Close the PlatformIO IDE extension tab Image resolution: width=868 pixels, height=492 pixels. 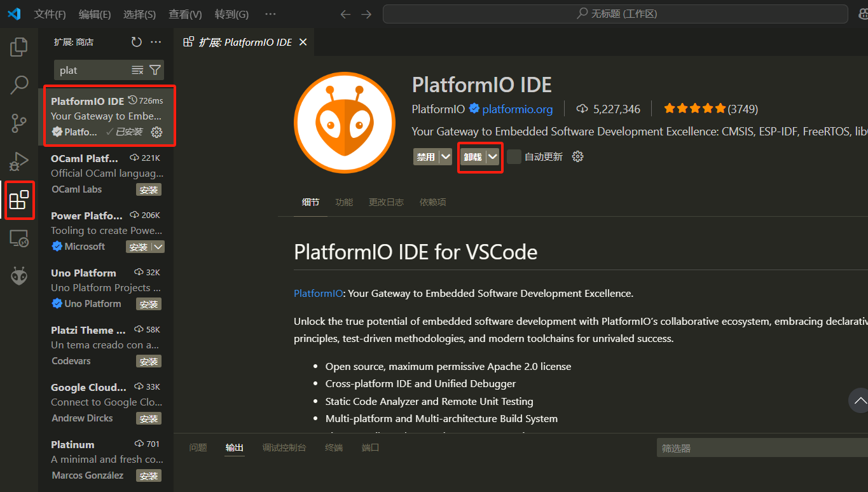tap(303, 42)
